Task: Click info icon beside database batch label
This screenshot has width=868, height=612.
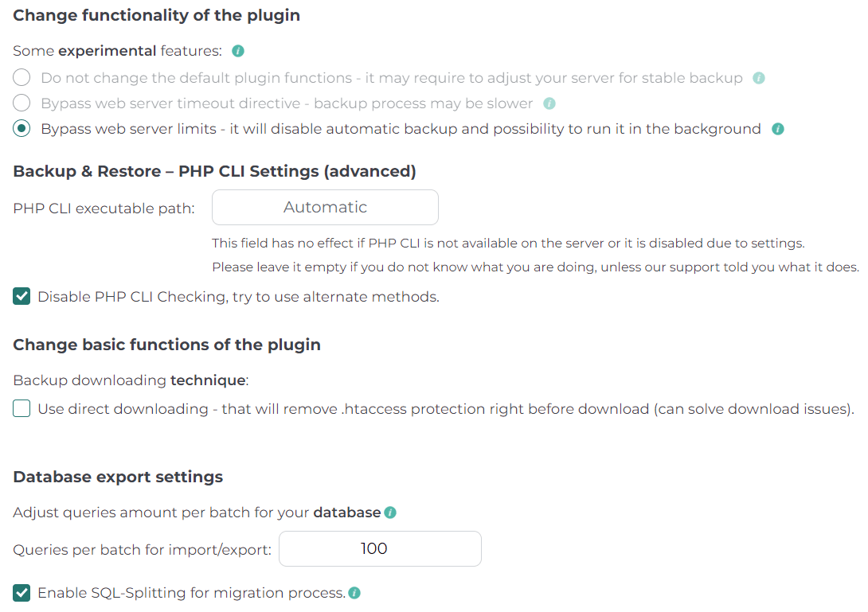Action: tap(390, 513)
